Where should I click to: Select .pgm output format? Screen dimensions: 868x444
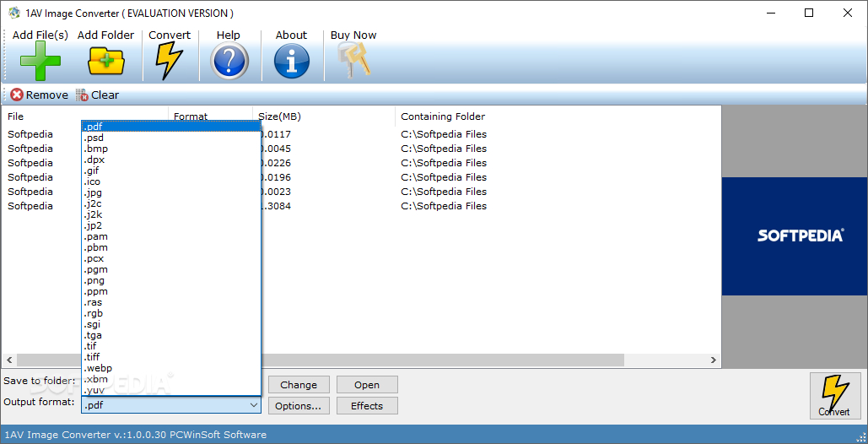(171, 269)
